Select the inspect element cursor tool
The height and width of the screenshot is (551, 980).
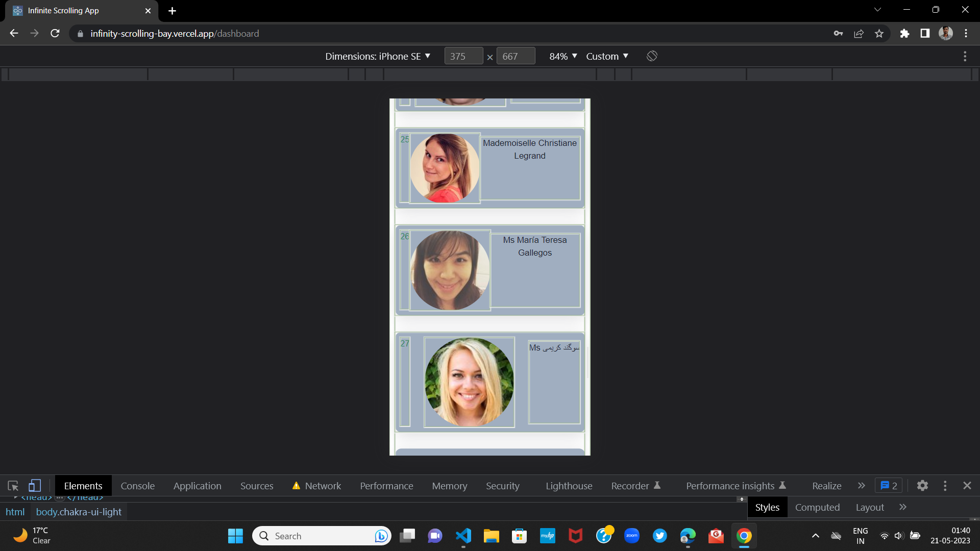click(x=12, y=486)
